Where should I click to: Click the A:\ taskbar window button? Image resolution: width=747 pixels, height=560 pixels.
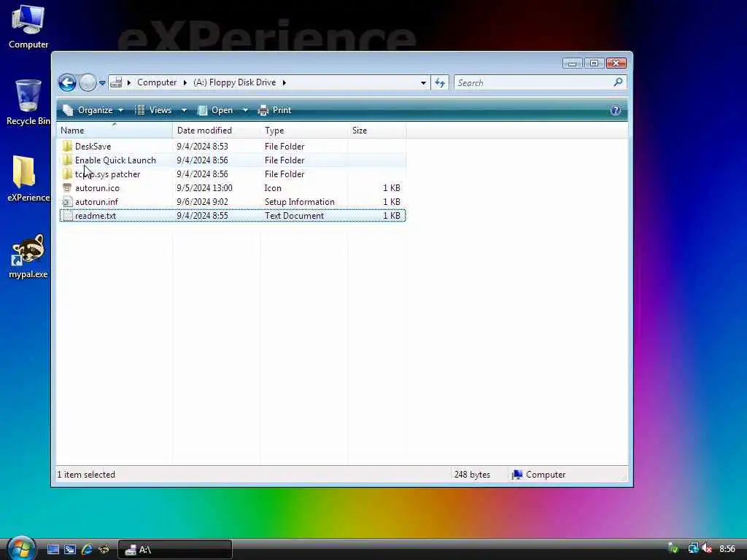click(175, 550)
